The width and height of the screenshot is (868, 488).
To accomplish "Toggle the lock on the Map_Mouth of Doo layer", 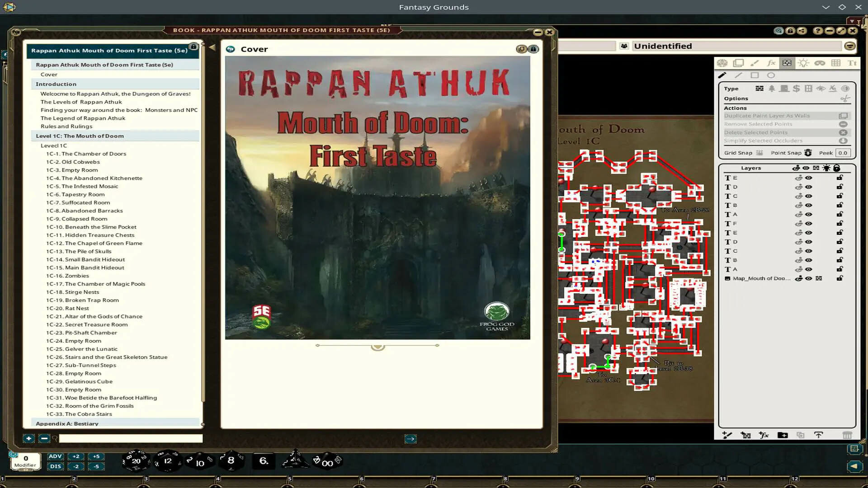I will 840,278.
